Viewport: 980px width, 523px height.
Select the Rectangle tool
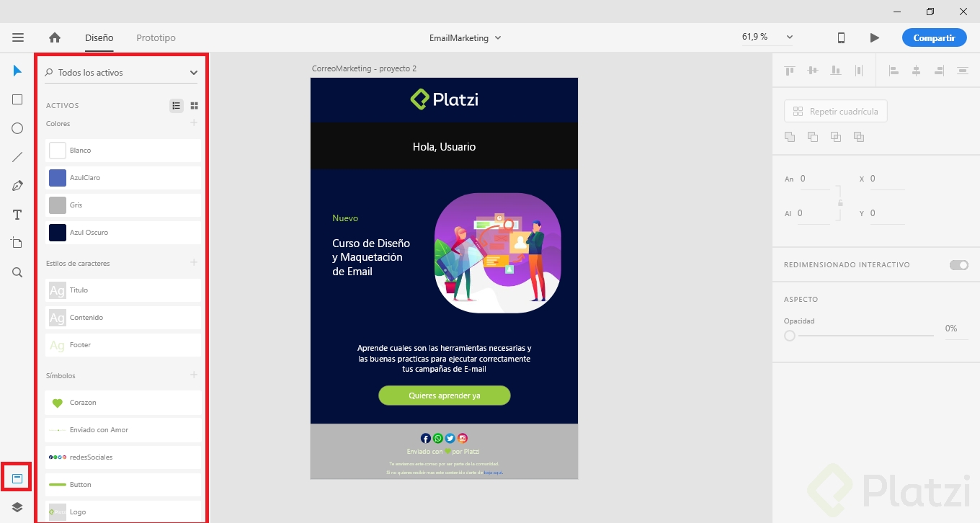pyautogui.click(x=17, y=99)
